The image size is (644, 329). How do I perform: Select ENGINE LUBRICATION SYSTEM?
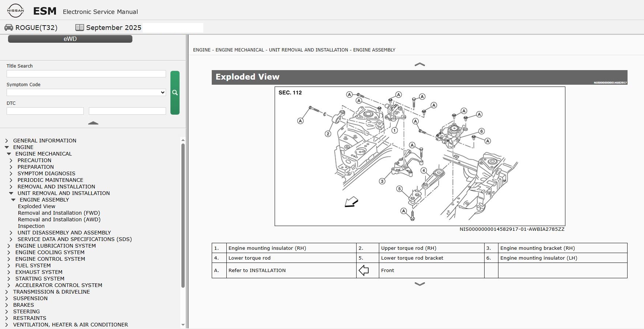pyautogui.click(x=56, y=246)
